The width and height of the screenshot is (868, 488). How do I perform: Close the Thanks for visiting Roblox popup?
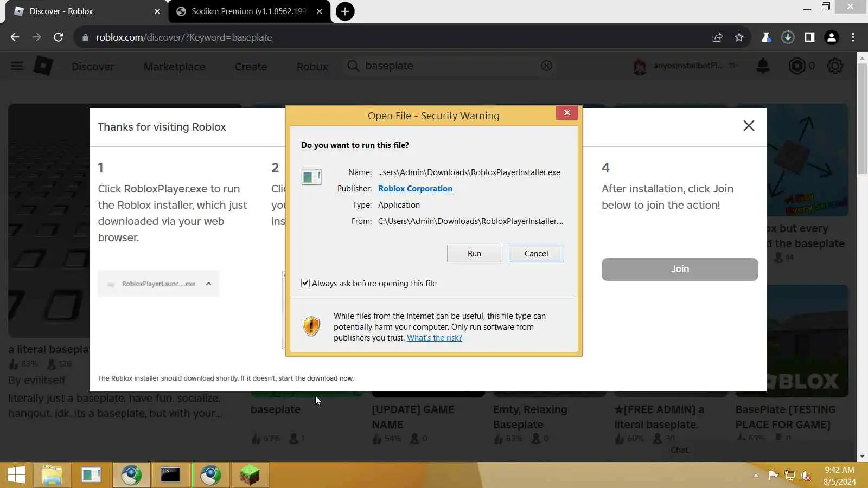[749, 126]
